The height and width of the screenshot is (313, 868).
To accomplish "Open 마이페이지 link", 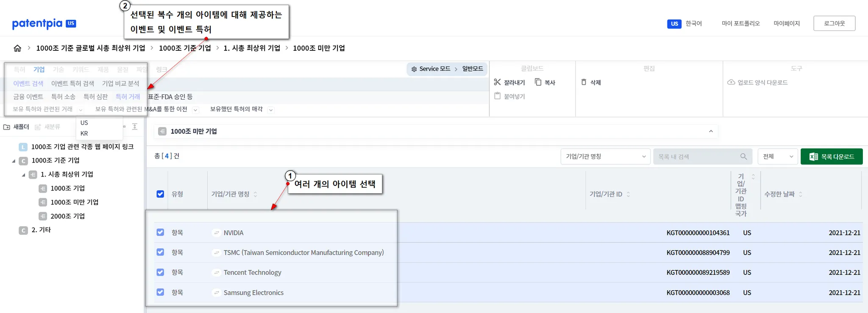I will coord(787,23).
